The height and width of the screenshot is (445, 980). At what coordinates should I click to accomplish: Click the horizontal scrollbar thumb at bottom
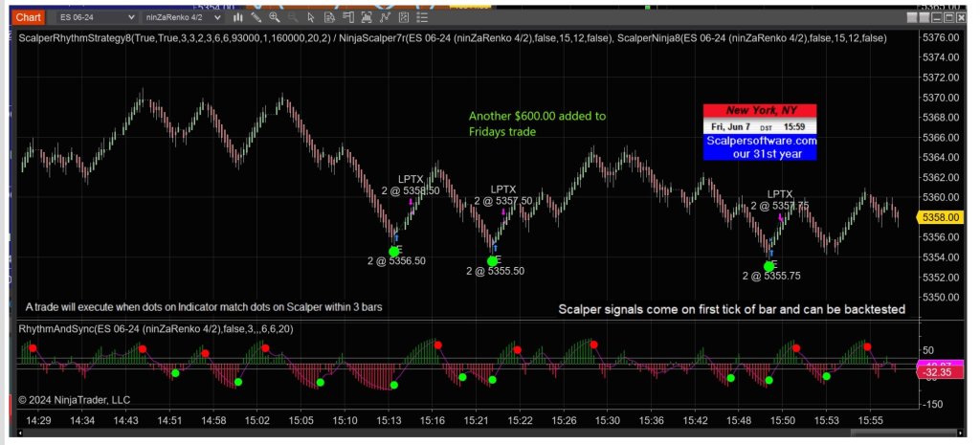[x=903, y=432]
